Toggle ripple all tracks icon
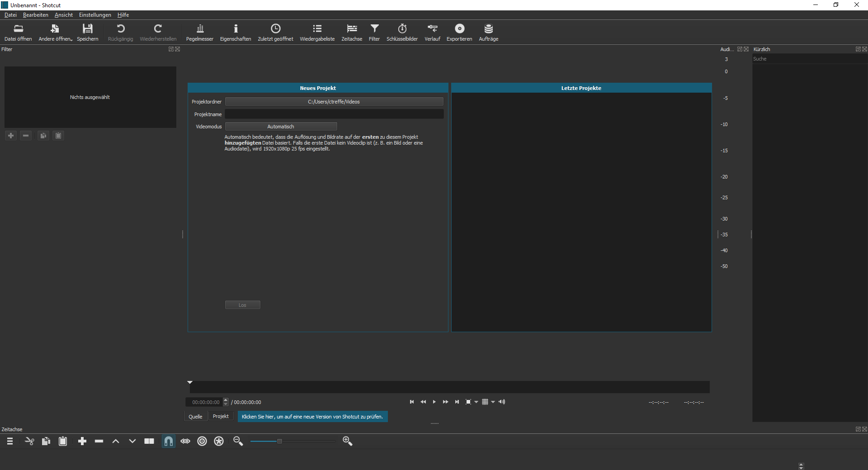868x470 pixels. tap(219, 441)
